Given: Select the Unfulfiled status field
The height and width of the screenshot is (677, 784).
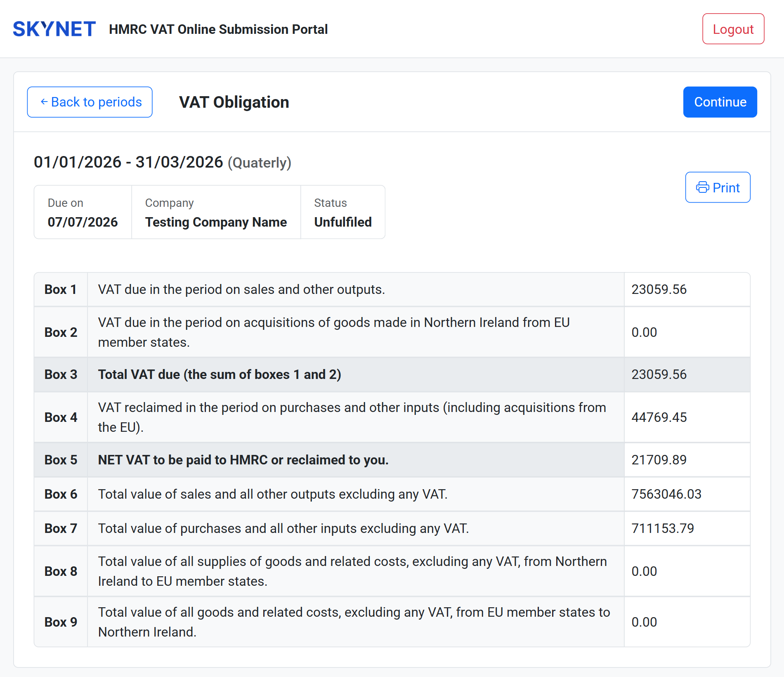Looking at the screenshot, I should tap(342, 222).
